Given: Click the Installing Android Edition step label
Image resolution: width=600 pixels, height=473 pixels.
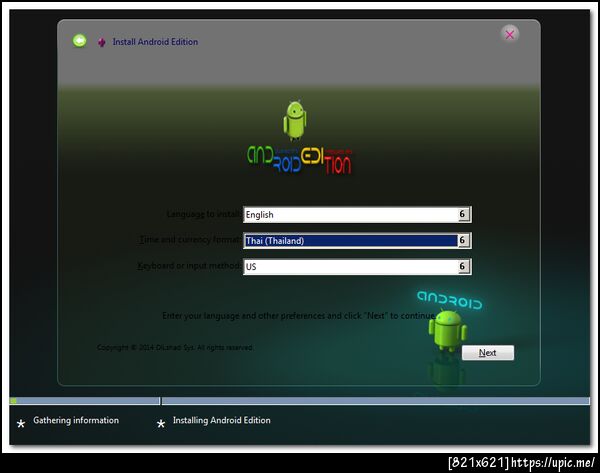Looking at the screenshot, I should [222, 420].
